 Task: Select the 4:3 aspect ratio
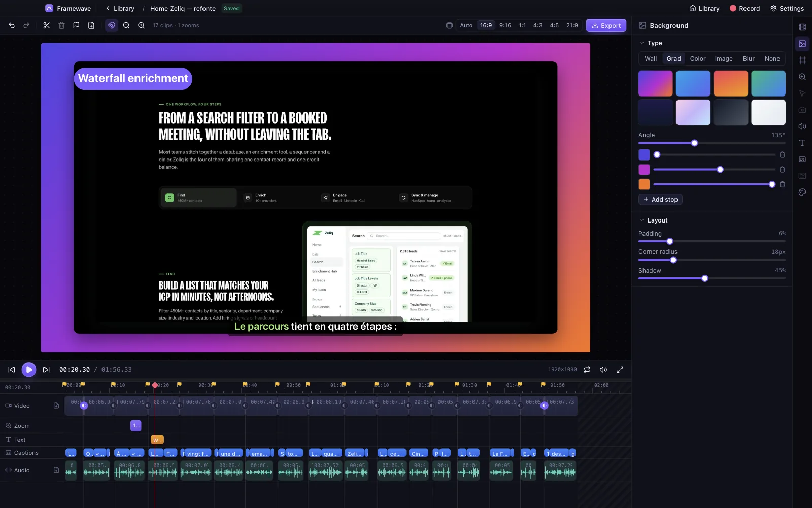tap(538, 25)
